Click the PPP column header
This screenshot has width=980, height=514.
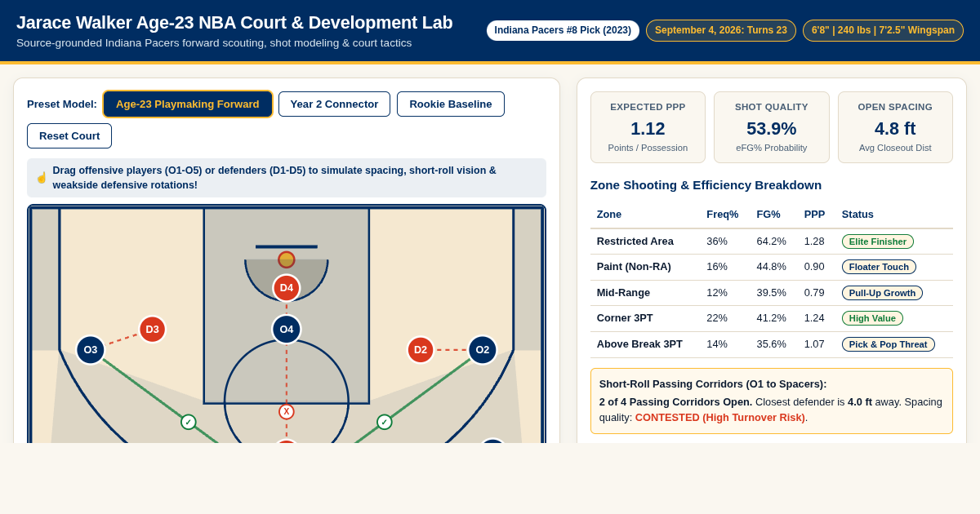point(814,215)
